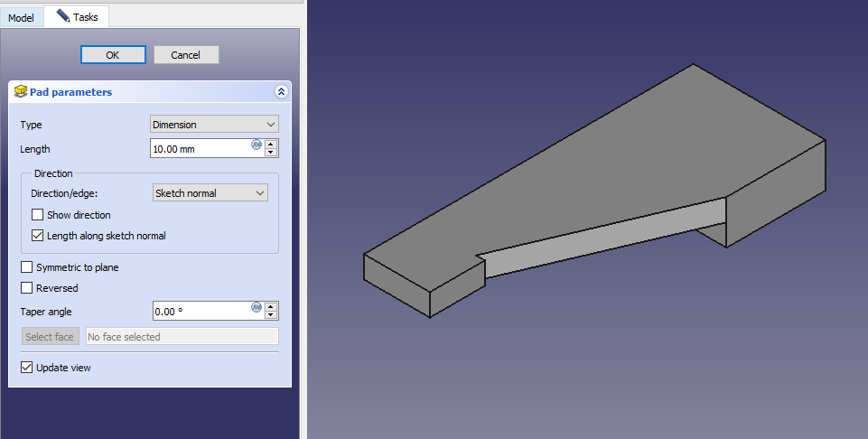Open the Direction/edge dropdown
This screenshot has height=439, width=868.
[x=210, y=192]
